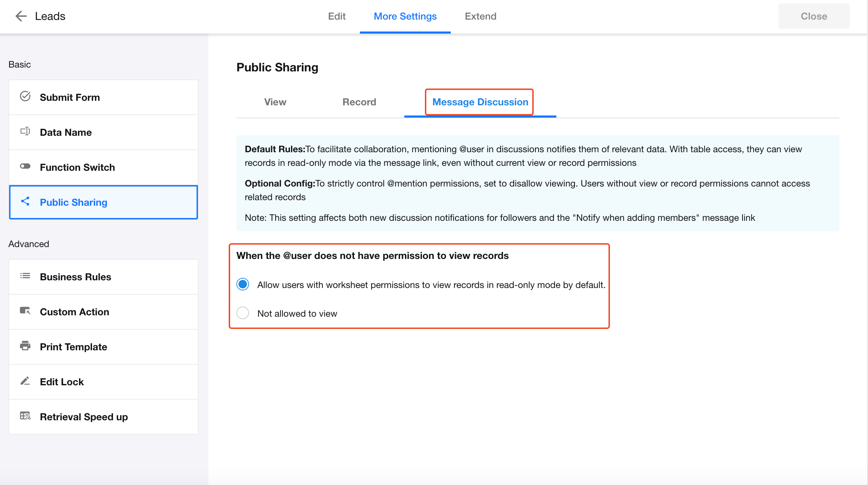Select the 'Not allowed to view' radio option
868x485 pixels.
[243, 313]
